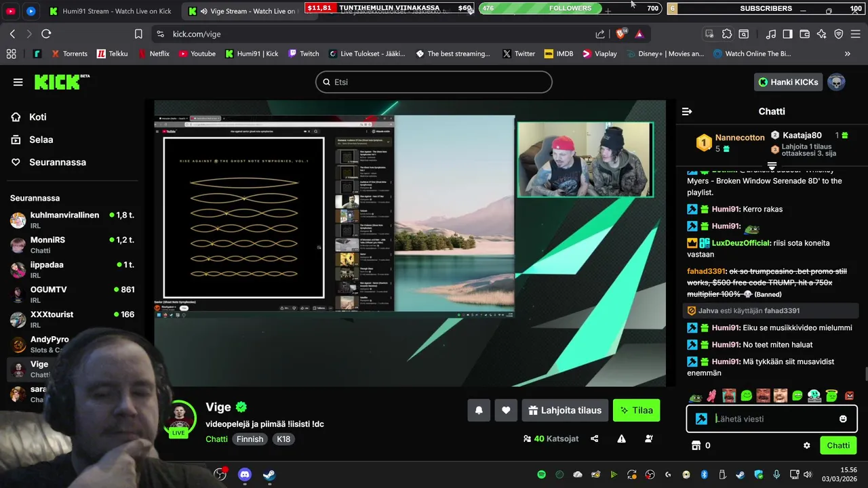Image resolution: width=868 pixels, height=488 pixels.
Task: Click Hanki KICKs button
Action: point(788,82)
